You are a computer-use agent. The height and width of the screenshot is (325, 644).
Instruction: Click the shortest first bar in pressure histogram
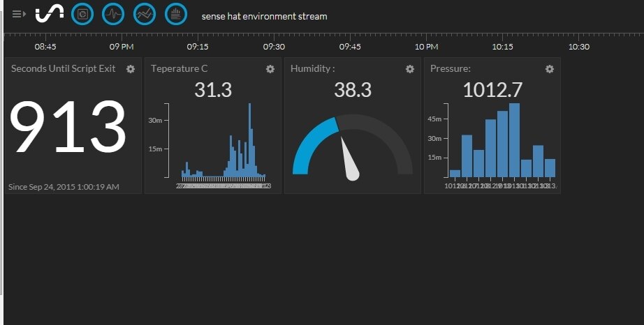click(455, 174)
